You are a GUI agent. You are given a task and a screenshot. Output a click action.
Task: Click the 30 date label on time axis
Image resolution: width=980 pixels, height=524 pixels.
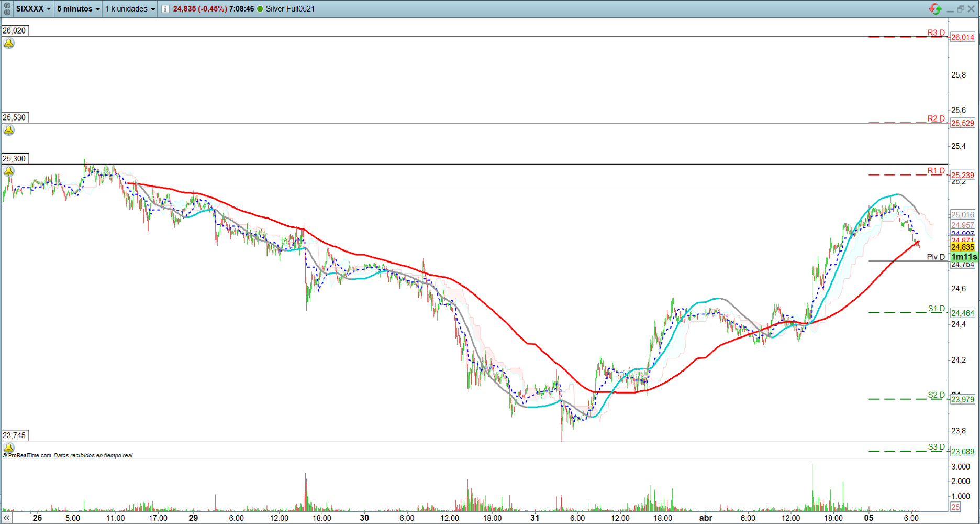click(364, 518)
